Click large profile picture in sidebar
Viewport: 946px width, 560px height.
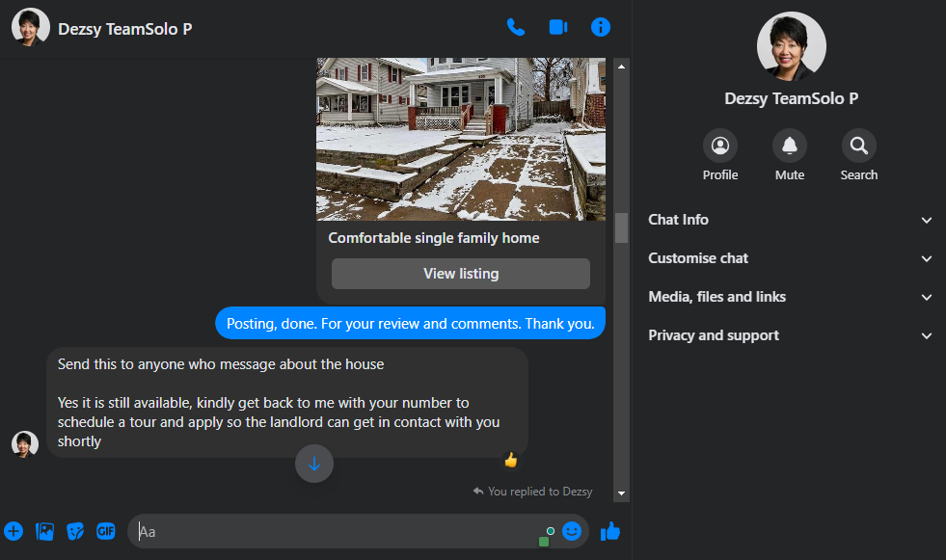click(x=791, y=46)
